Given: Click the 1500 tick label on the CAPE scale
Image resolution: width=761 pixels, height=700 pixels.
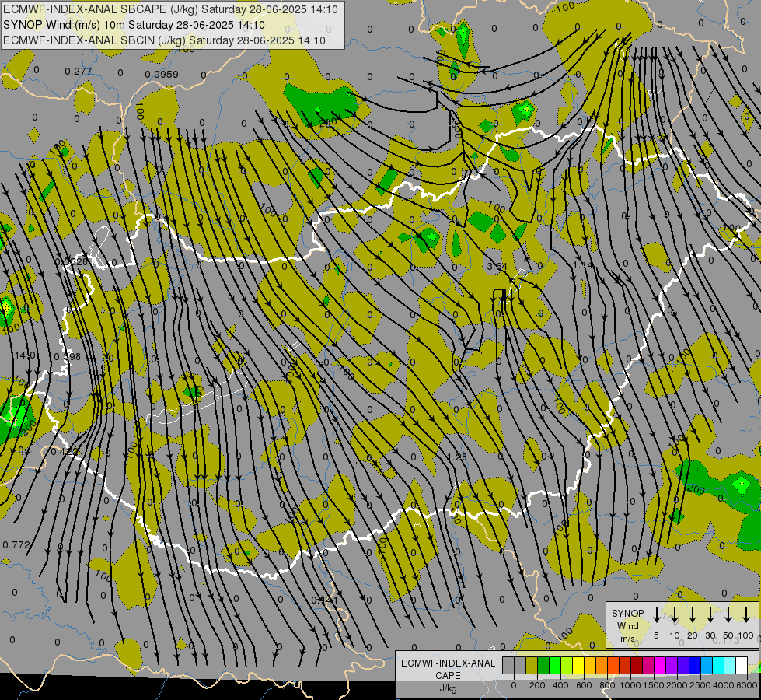Looking at the screenshot, I should 654,685.
